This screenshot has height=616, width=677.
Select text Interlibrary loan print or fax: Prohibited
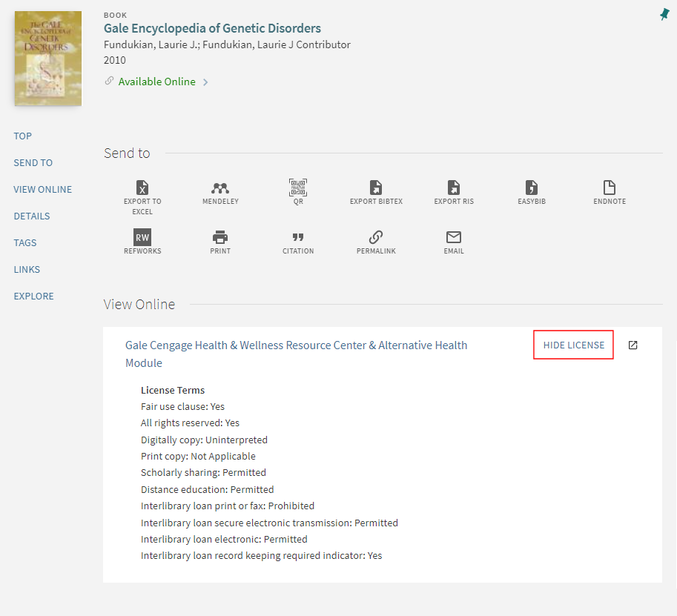228,506
